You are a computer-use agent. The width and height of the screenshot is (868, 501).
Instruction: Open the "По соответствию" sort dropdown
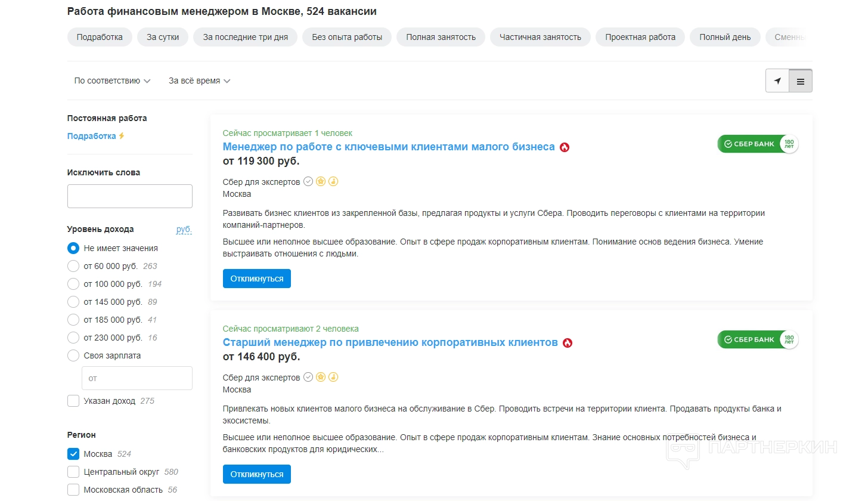[112, 81]
